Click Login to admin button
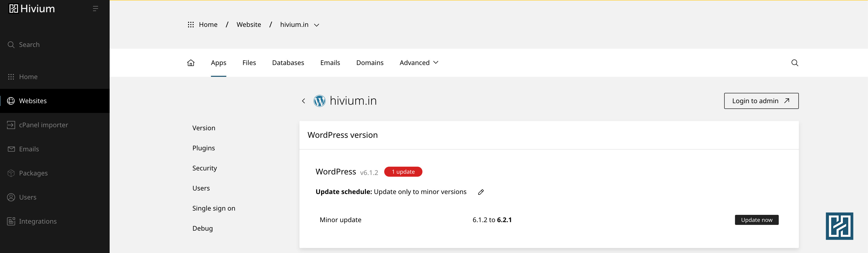The width and height of the screenshot is (868, 253). tap(761, 101)
